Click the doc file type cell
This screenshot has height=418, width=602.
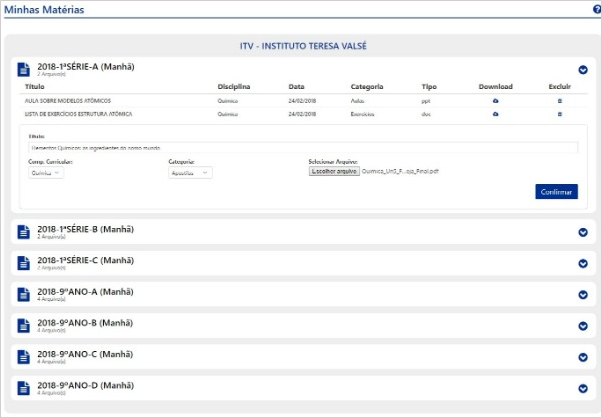(426, 114)
